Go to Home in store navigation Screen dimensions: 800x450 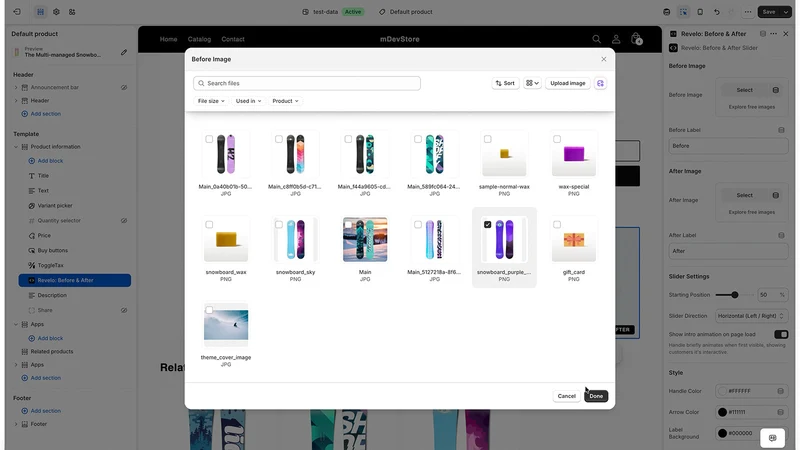(168, 39)
